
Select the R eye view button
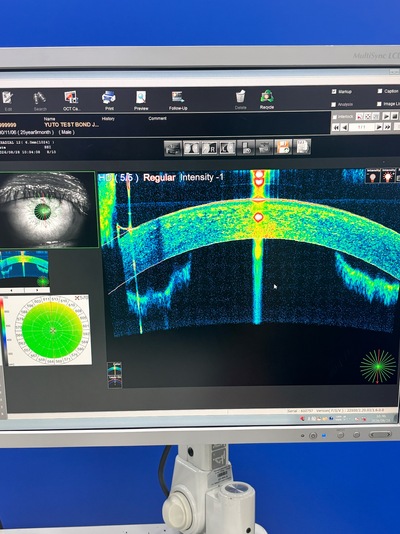(x=210, y=148)
